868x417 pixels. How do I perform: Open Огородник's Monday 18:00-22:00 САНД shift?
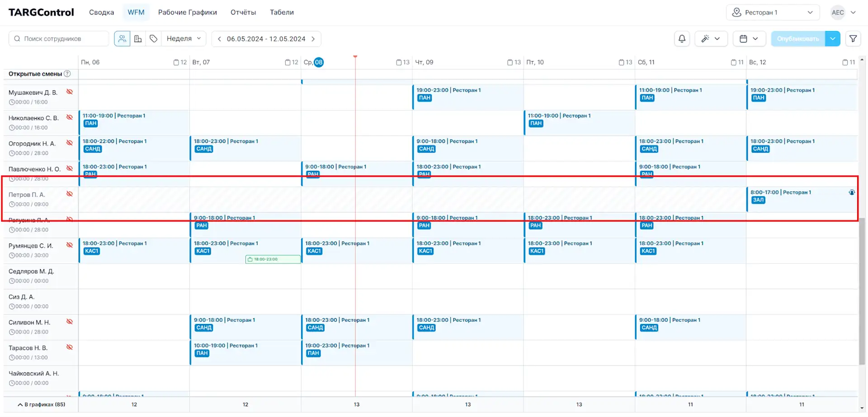(134, 149)
